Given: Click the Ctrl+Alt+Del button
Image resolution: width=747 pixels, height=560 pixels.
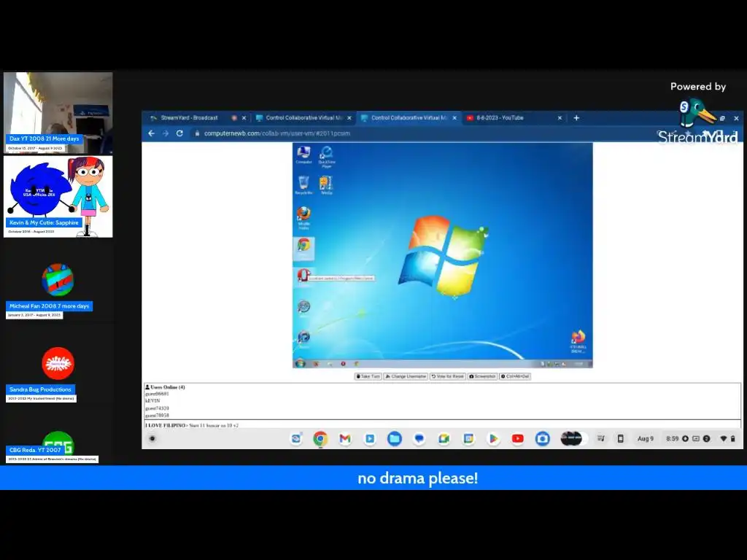Looking at the screenshot, I should click(x=515, y=376).
